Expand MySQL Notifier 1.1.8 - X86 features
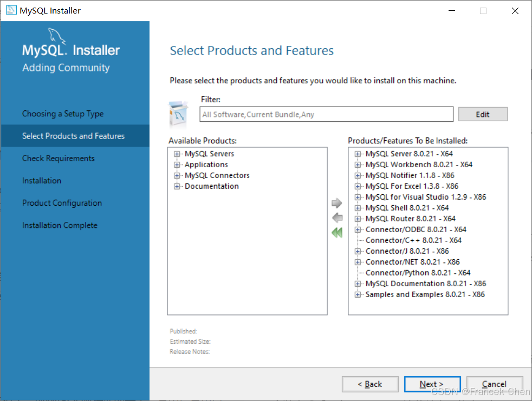 coord(358,175)
